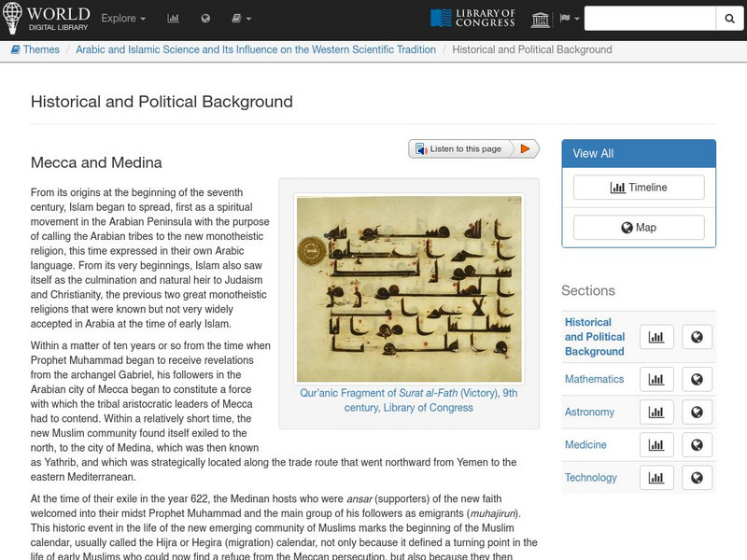Screen dimensions: 747x560
Task: Click the View All Timeline button
Action: pyautogui.click(x=639, y=188)
